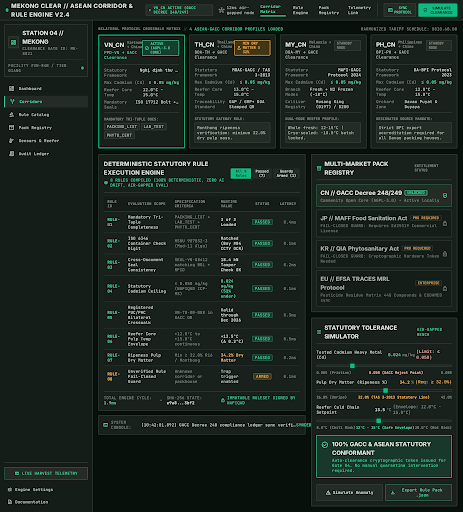The image size is (463, 512).
Task: Click the Engine Settings gear icon
Action: (10, 489)
